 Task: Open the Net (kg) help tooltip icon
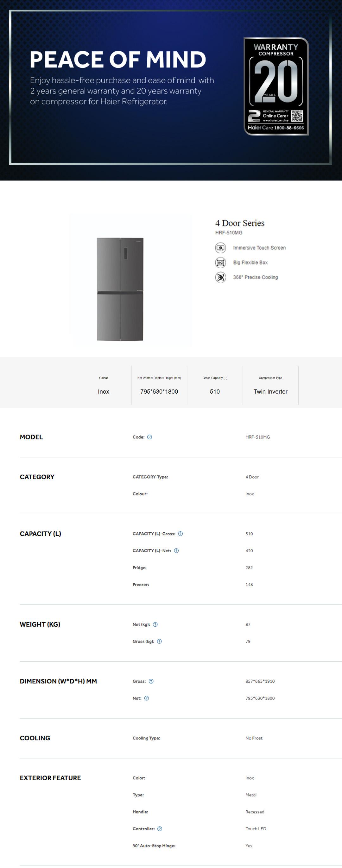coord(155,624)
